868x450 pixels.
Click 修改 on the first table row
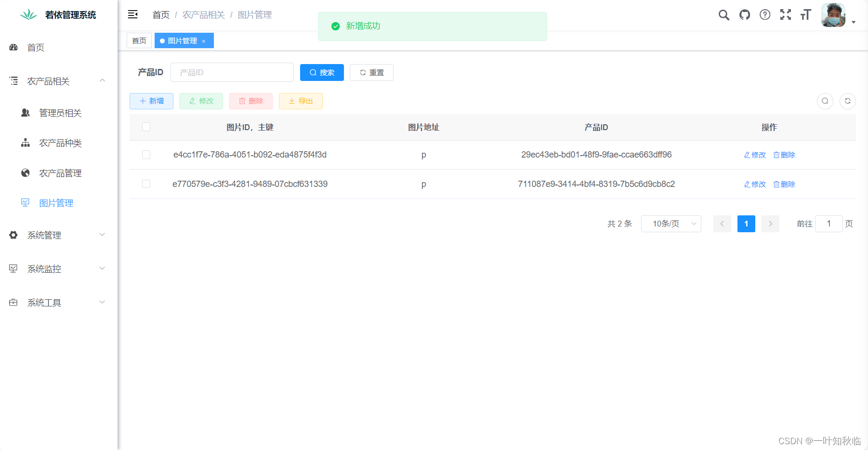tap(754, 155)
